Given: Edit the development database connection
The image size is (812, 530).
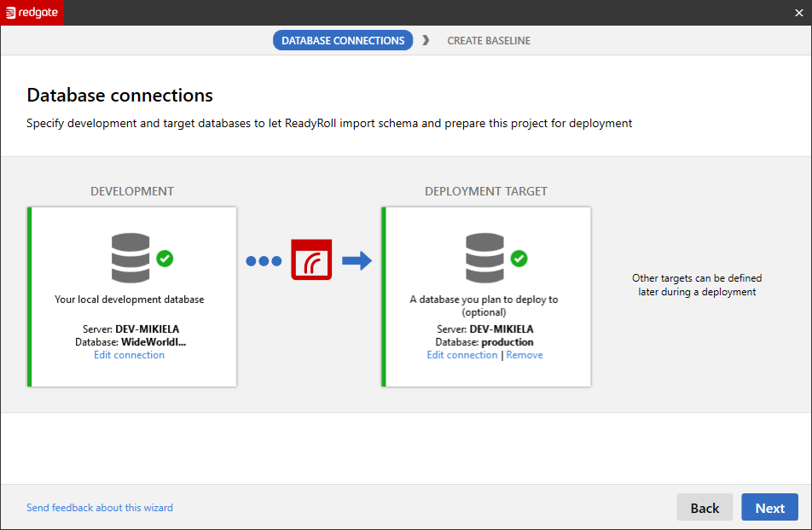Looking at the screenshot, I should pos(129,355).
